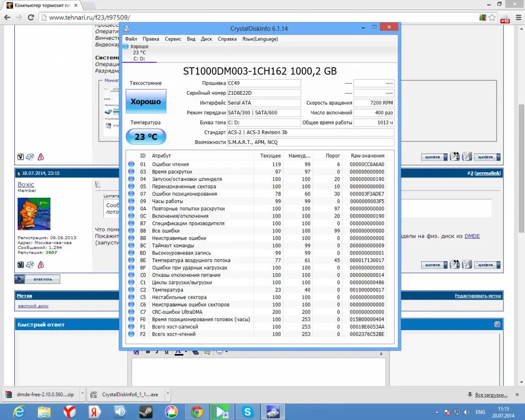The image size is (525, 420).
Task: Open the Сервис menu
Action: coord(173,39)
